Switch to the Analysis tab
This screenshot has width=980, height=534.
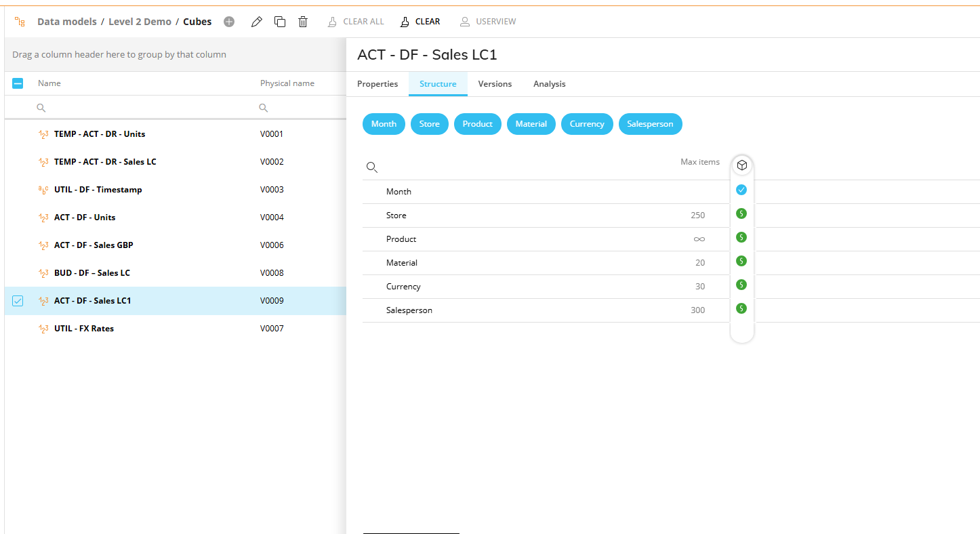click(549, 84)
